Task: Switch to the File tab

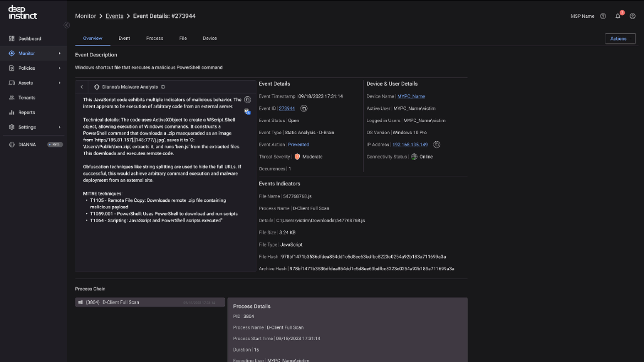Action: coord(183,38)
